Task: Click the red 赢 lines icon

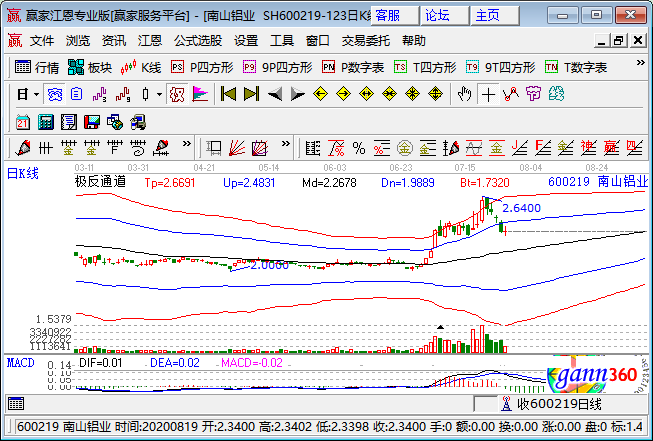Action: click(611, 148)
